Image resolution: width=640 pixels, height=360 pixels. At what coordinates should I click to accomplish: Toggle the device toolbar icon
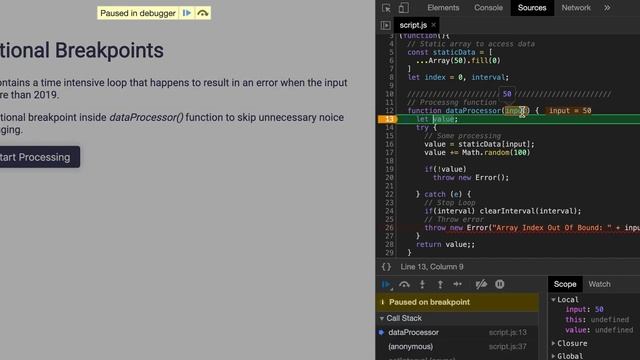(x=404, y=8)
